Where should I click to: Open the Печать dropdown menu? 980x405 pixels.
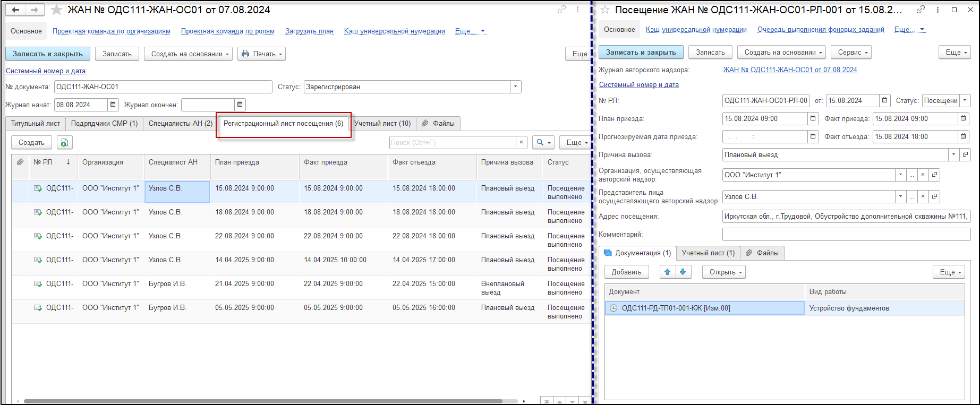click(x=261, y=54)
